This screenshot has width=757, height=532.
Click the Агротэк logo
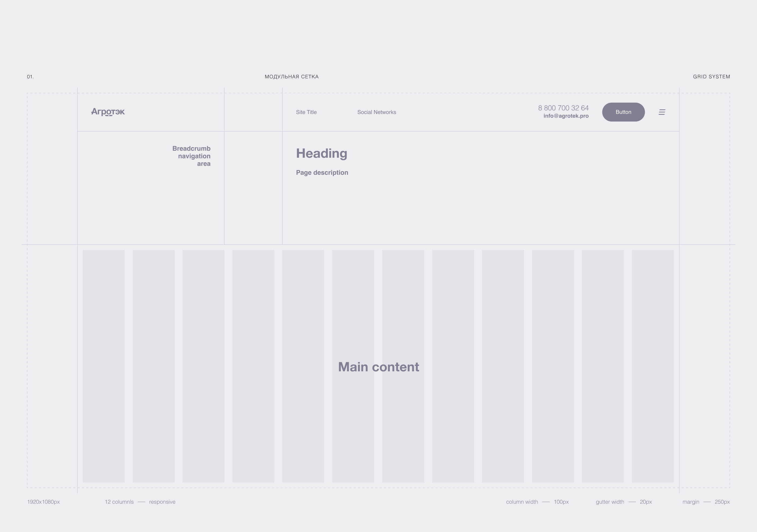click(x=108, y=112)
